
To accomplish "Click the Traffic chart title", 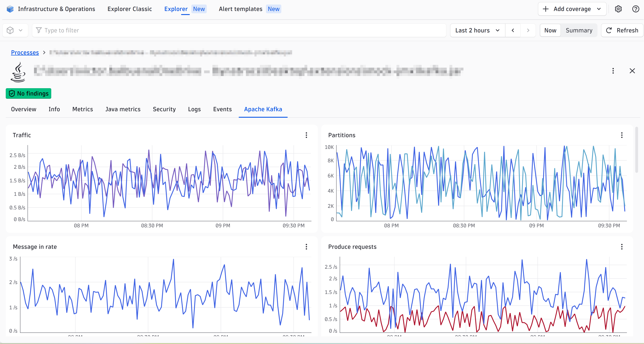I will point(22,135).
